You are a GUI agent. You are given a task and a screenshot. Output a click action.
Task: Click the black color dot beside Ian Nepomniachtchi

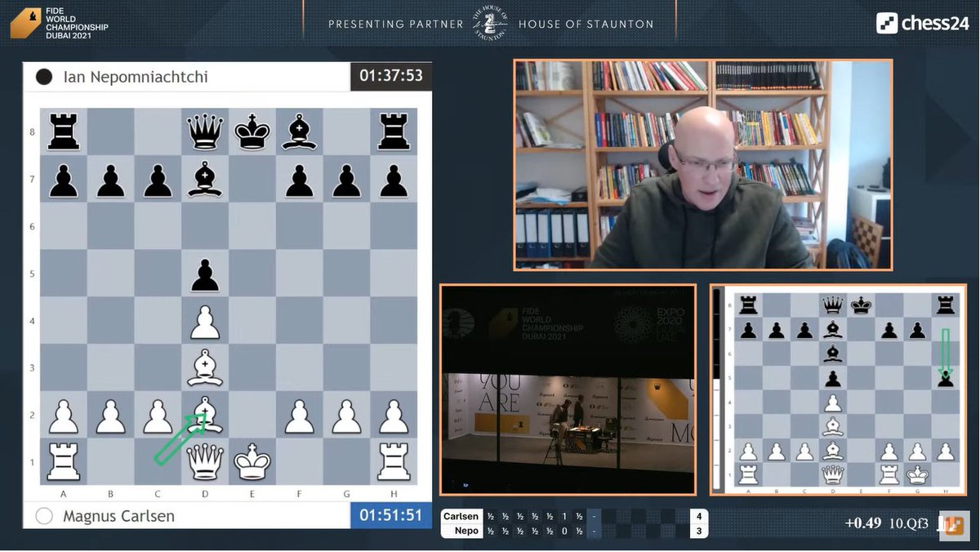pyautogui.click(x=44, y=78)
